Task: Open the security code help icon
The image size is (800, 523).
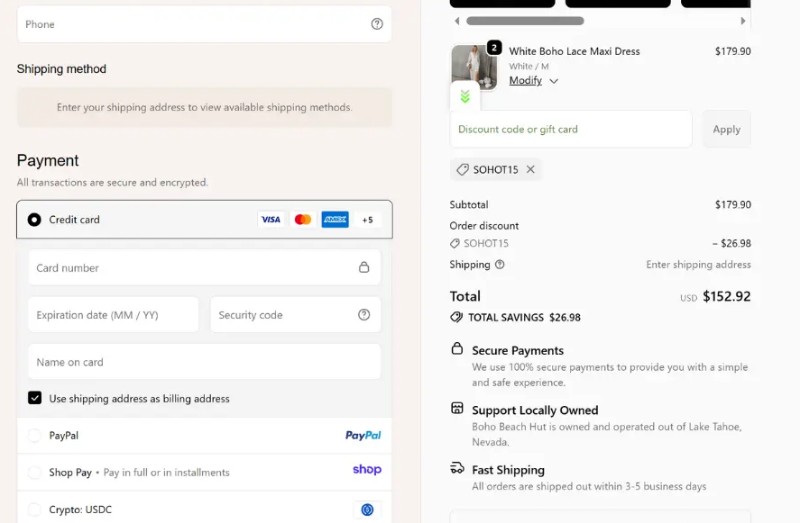Action: point(364,315)
